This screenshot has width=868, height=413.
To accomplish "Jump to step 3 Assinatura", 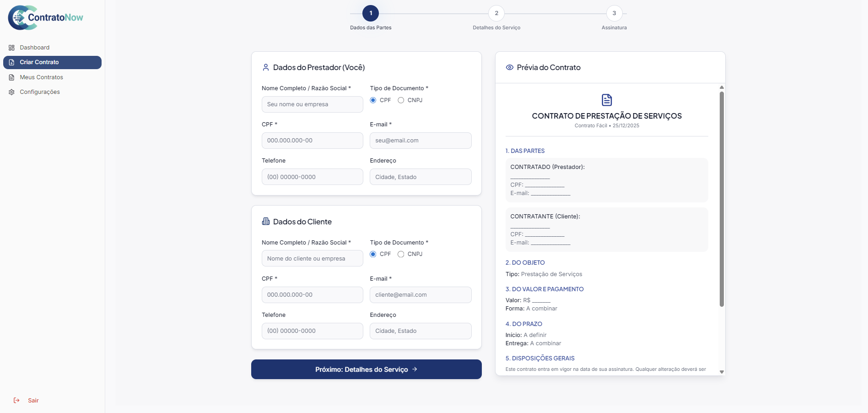I will [x=614, y=13].
